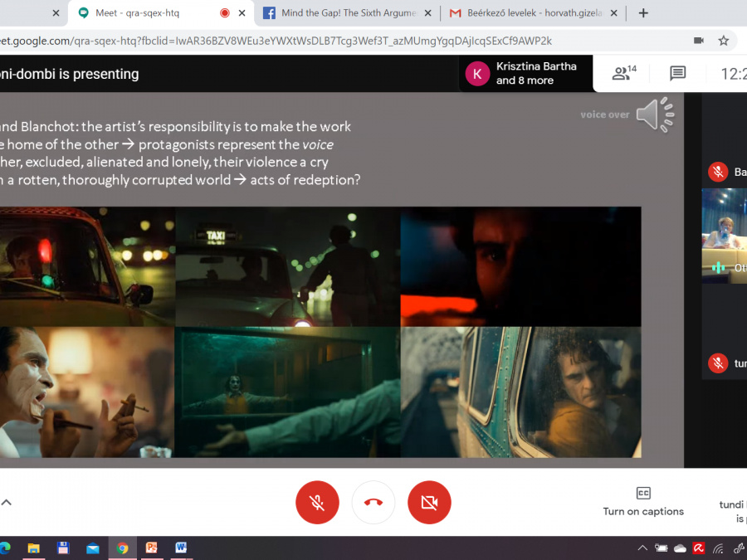This screenshot has height=560, width=747.
Task: Click the Krisztina Bartha and 8 more notification
Action: pyautogui.click(x=526, y=73)
